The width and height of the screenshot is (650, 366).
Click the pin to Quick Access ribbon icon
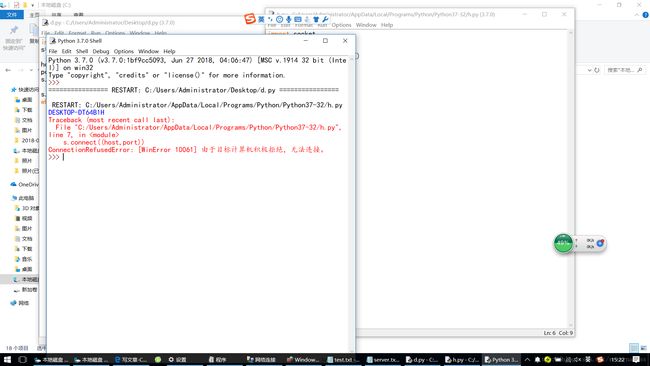point(13,36)
